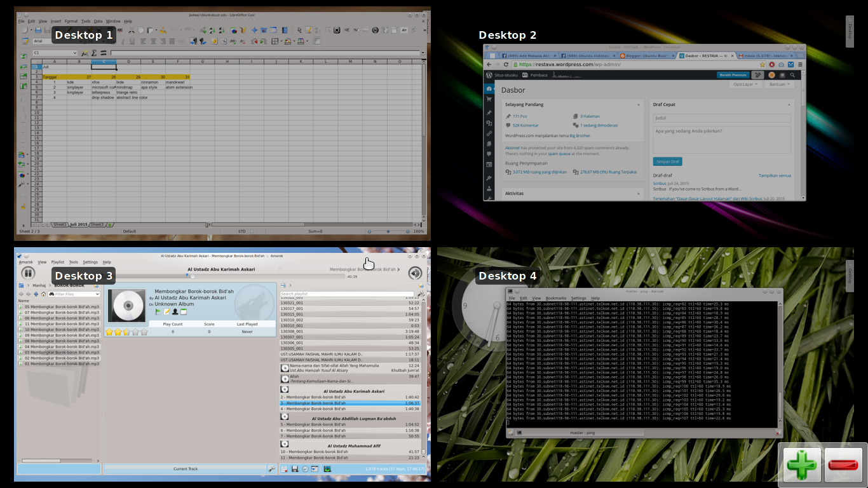The height and width of the screenshot is (488, 868).
Task: Select '11 Membongkar Borok-borok Bid'ah.mp3' file
Action: (x=58, y=324)
